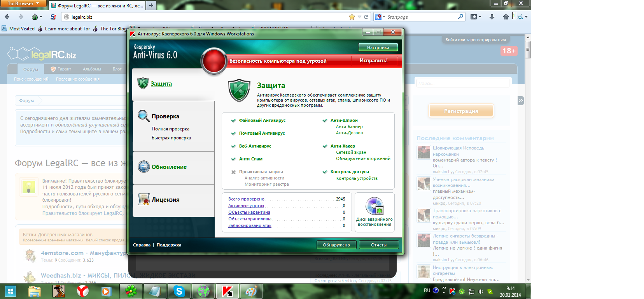Click the Исправить! button
The image size is (644, 299).
click(x=374, y=61)
